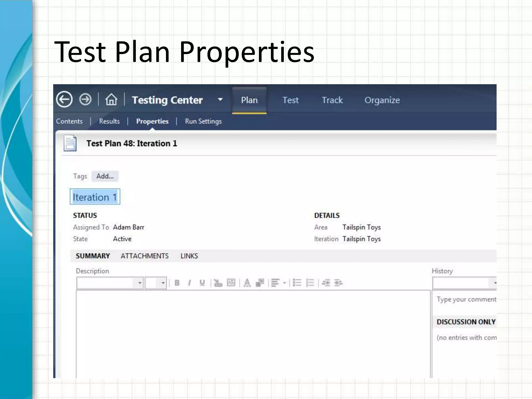Click the text alignment icon
The height and width of the screenshot is (399, 532).
[x=275, y=283]
